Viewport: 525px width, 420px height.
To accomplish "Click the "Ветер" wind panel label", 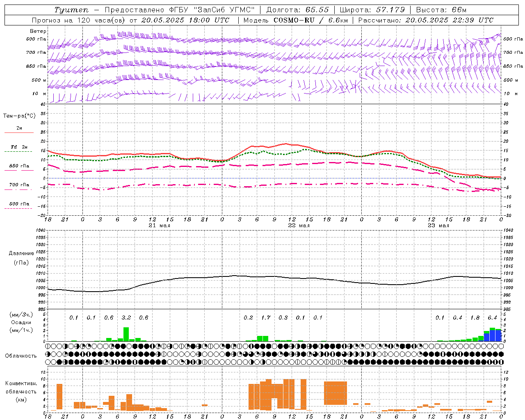I will [38, 31].
